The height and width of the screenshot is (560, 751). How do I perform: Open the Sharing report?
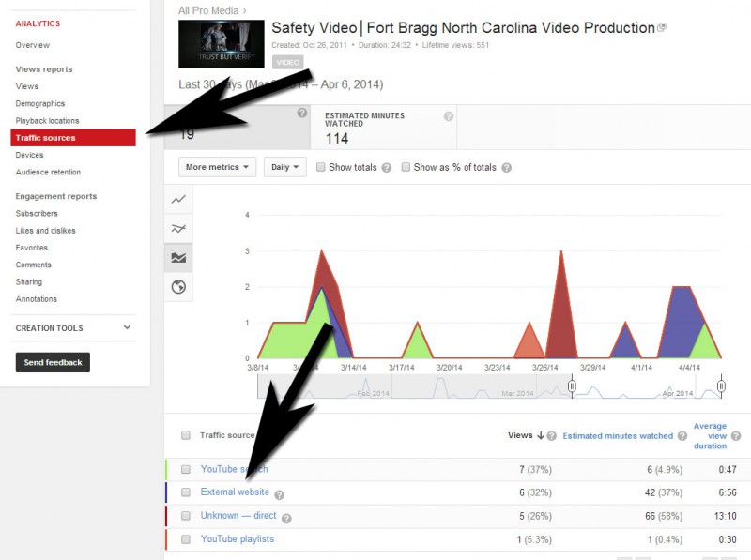[x=29, y=282]
